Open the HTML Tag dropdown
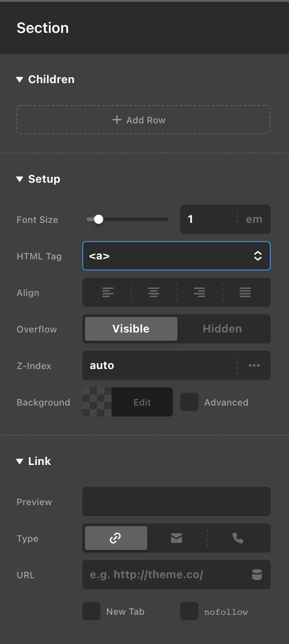The width and height of the screenshot is (289, 644). pos(177,256)
